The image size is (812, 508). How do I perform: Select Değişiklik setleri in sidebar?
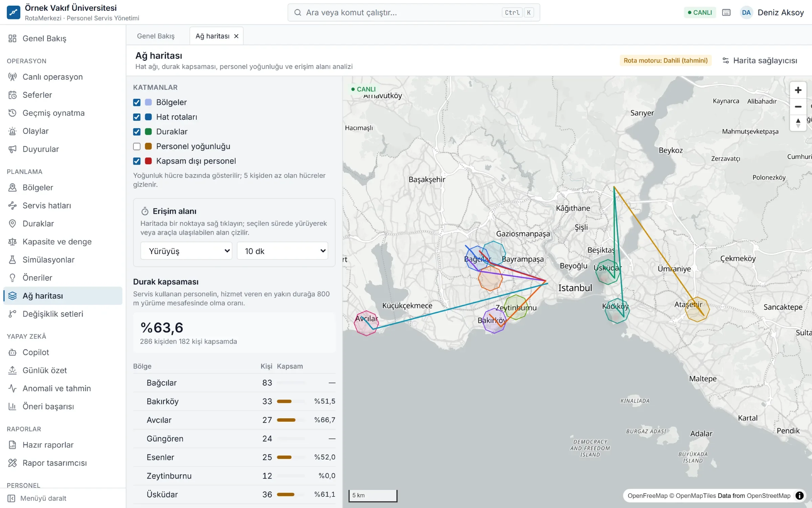[x=63, y=314]
